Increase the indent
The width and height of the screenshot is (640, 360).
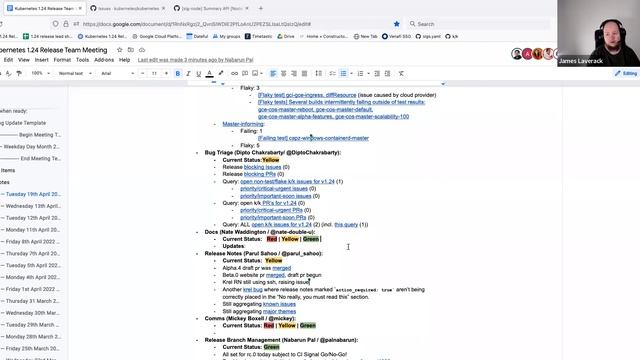(387, 73)
